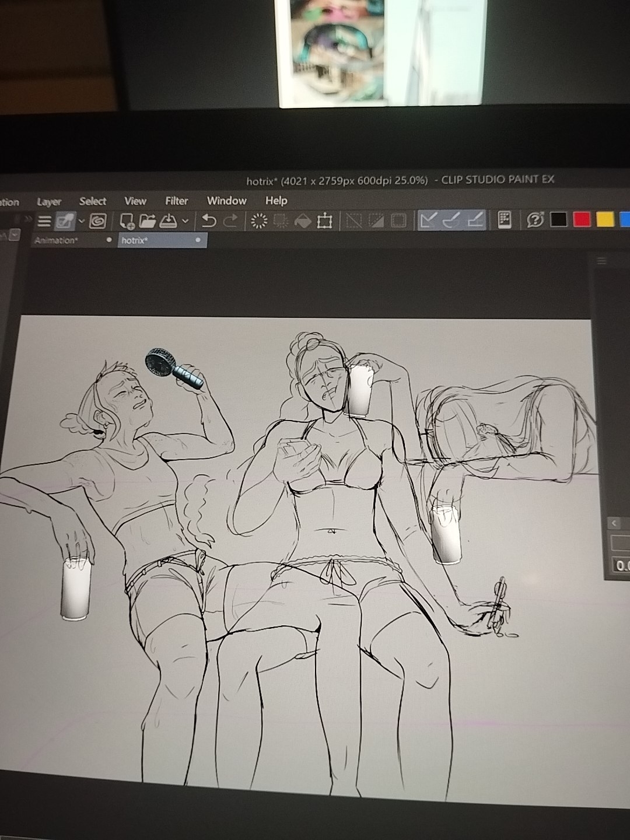Screen dimensions: 630x840
Task: Click the New document icon
Action: [127, 221]
